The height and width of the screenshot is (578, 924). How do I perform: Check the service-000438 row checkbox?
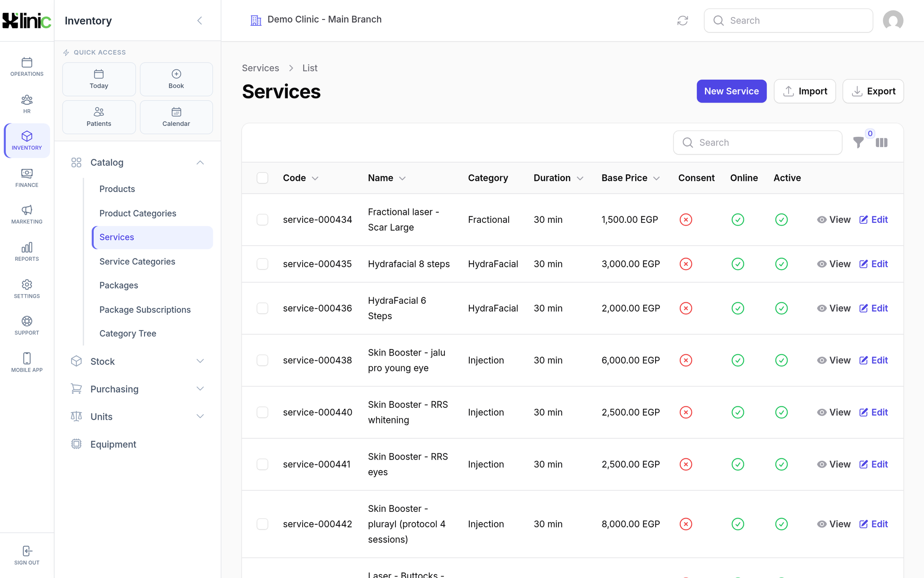tap(262, 360)
